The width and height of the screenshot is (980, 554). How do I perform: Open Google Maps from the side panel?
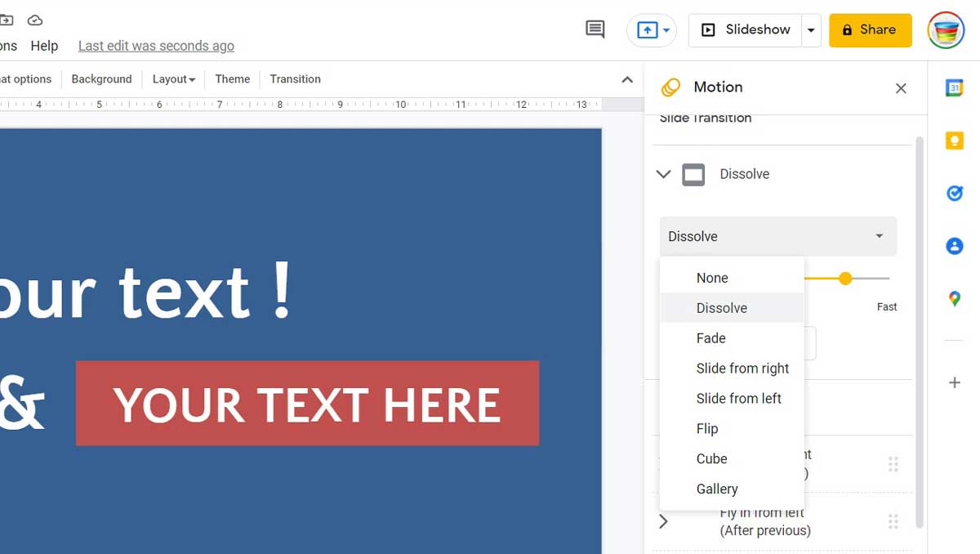954,299
